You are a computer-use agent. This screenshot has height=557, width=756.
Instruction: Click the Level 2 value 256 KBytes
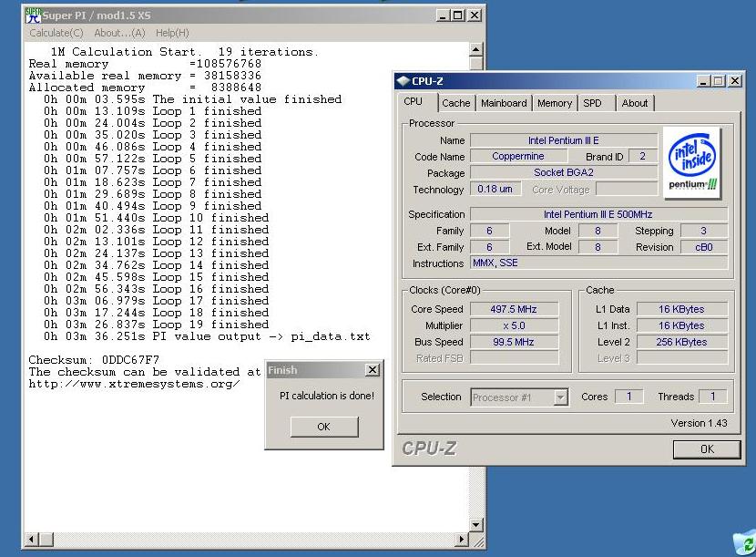[x=681, y=342]
